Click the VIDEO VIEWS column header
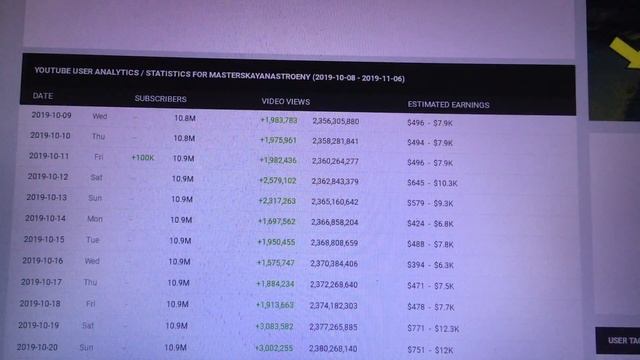Image resolution: width=640 pixels, height=360 pixels. (x=286, y=102)
